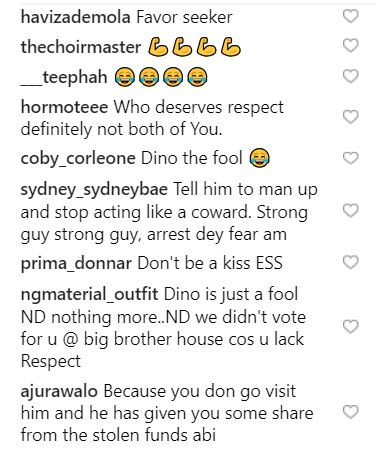Like coby_corleone's "Dino the fool" comment
This screenshot has width=376, height=452.
click(350, 158)
